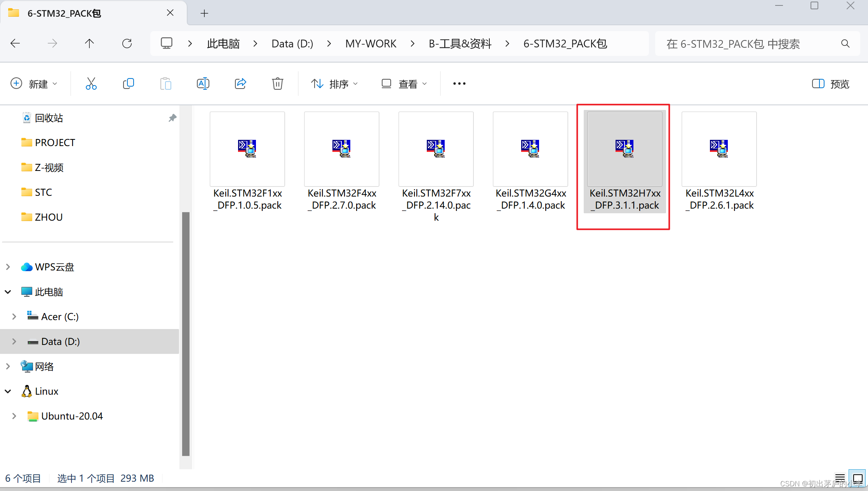The image size is (868, 491).
Task: Open the 新建 (New) dropdown
Action: point(34,84)
